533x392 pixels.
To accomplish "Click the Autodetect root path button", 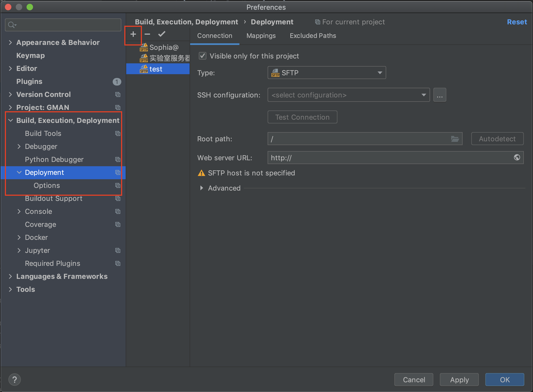I will click(x=497, y=139).
